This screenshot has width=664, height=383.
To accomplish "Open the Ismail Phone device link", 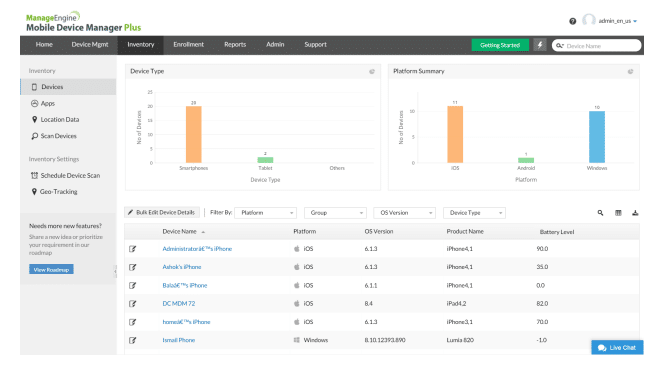I will pos(179,340).
